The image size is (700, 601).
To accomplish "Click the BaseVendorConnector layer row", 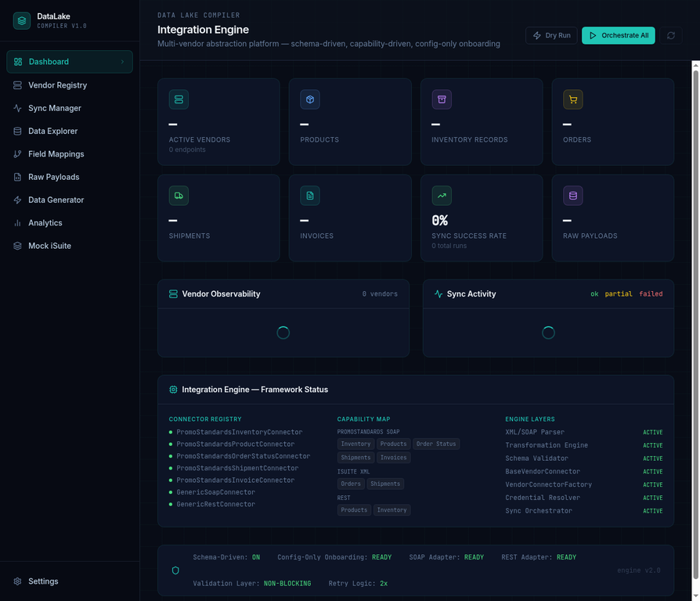I will coord(584,472).
